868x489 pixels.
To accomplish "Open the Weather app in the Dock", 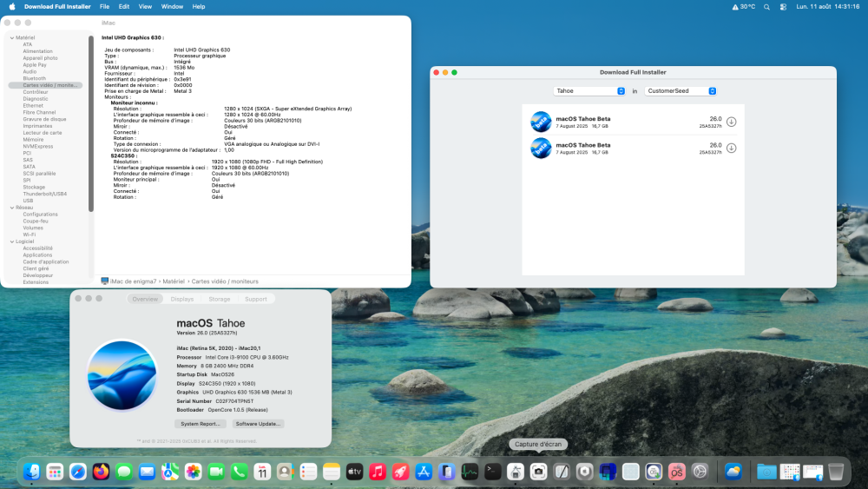I will (x=733, y=472).
